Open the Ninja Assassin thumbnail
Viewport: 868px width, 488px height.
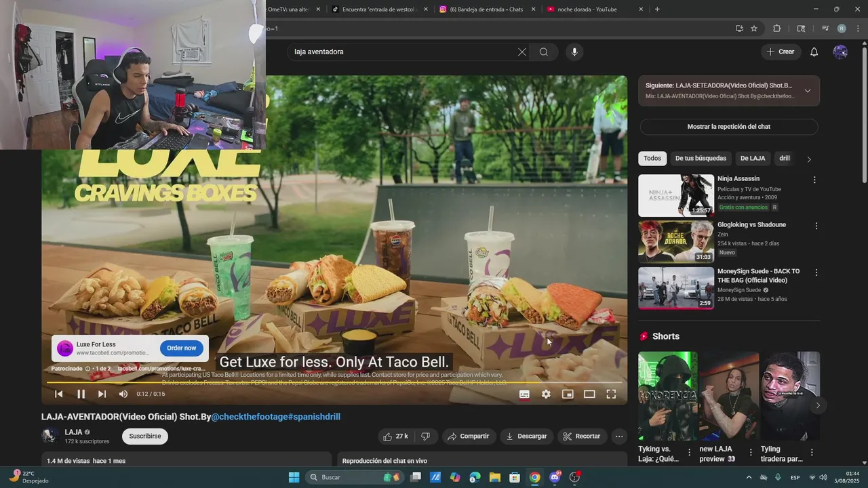tap(676, 195)
